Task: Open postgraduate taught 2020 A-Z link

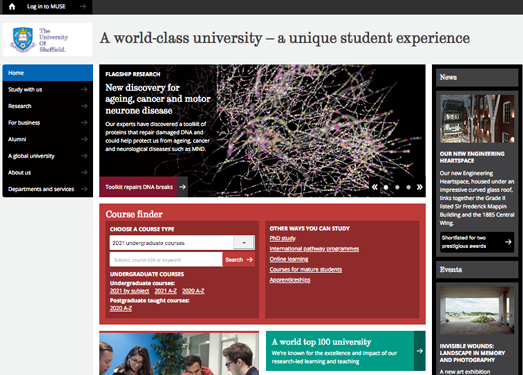Action: [x=121, y=308]
